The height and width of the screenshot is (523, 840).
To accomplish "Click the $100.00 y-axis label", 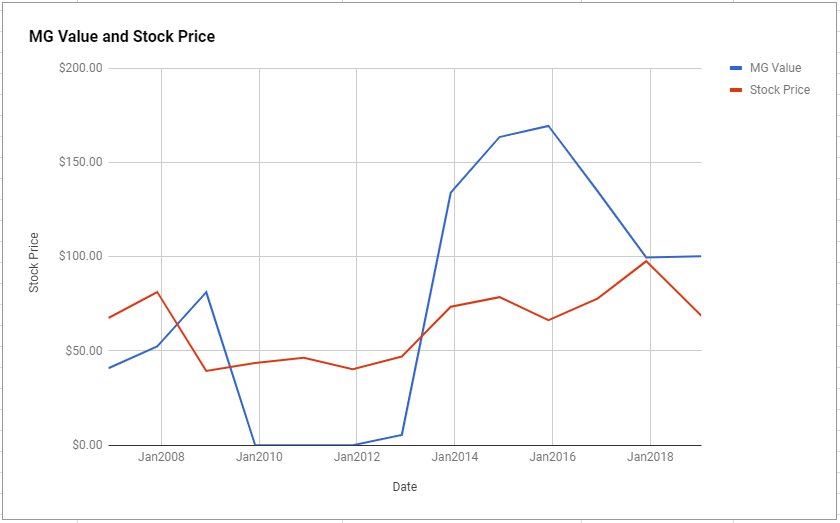I will [81, 256].
